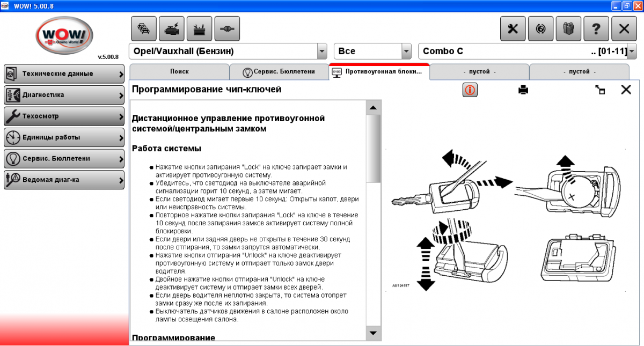Open the vehicle selection cars icon
This screenshot has width=644, height=346.
(144, 29)
